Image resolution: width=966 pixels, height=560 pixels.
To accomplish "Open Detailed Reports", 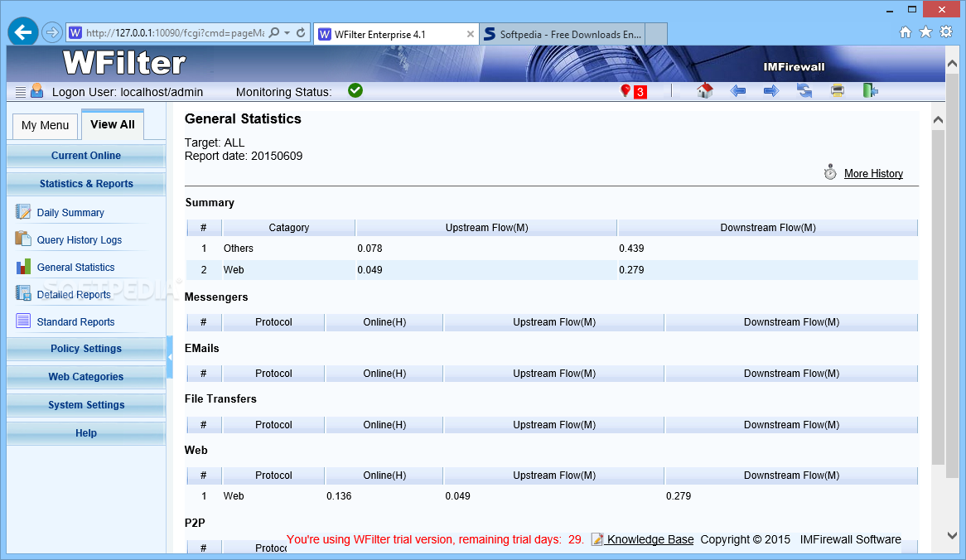I will 74,294.
